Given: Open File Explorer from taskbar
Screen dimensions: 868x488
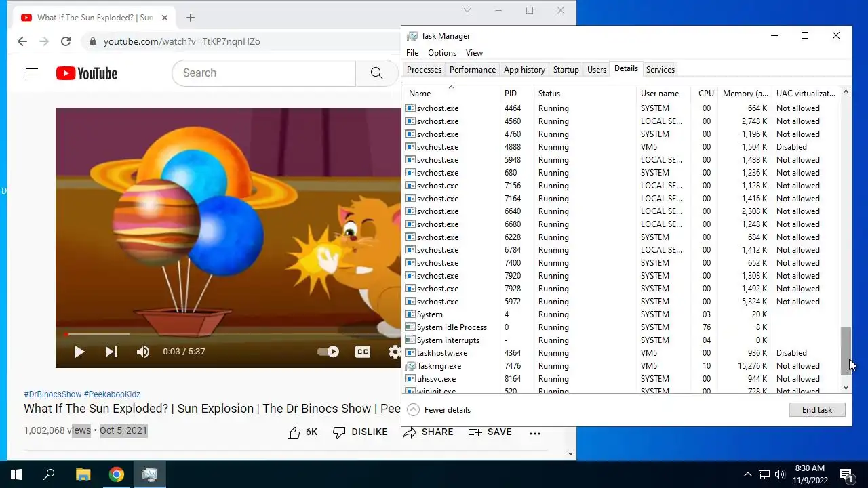Looking at the screenshot, I should coord(83,474).
